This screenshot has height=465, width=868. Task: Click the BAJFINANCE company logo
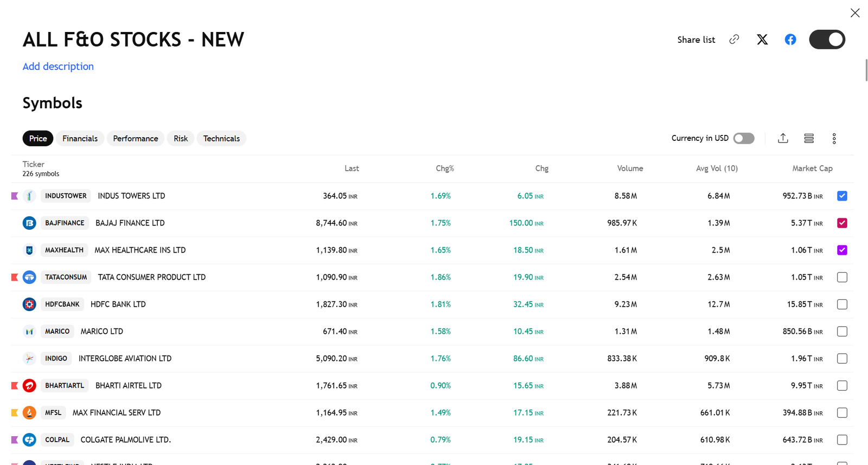tap(29, 223)
